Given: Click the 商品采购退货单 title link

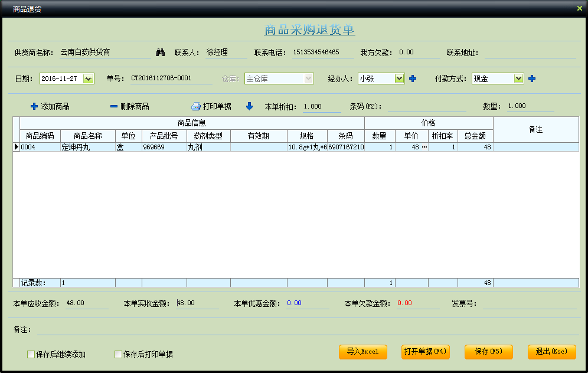Looking at the screenshot, I should coord(309,30).
